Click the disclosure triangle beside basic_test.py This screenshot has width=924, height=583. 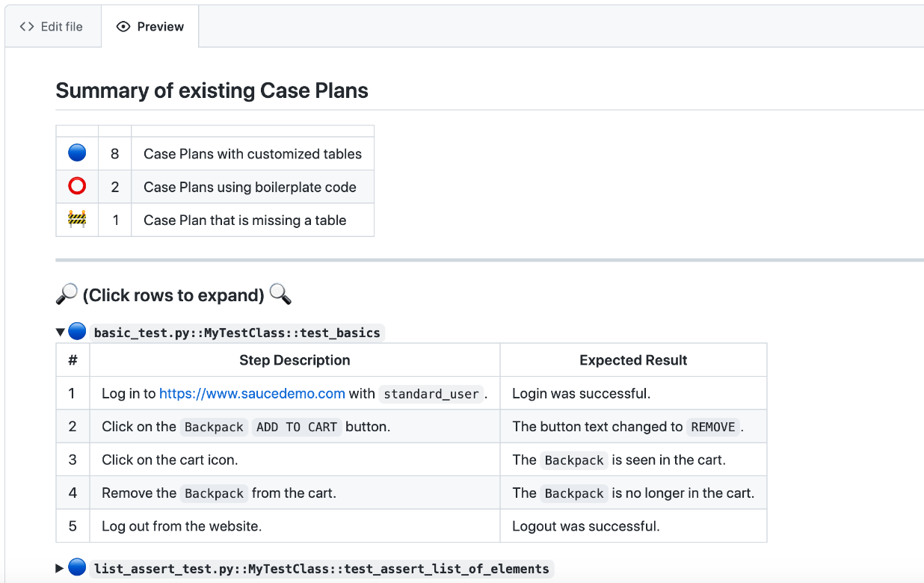click(59, 330)
